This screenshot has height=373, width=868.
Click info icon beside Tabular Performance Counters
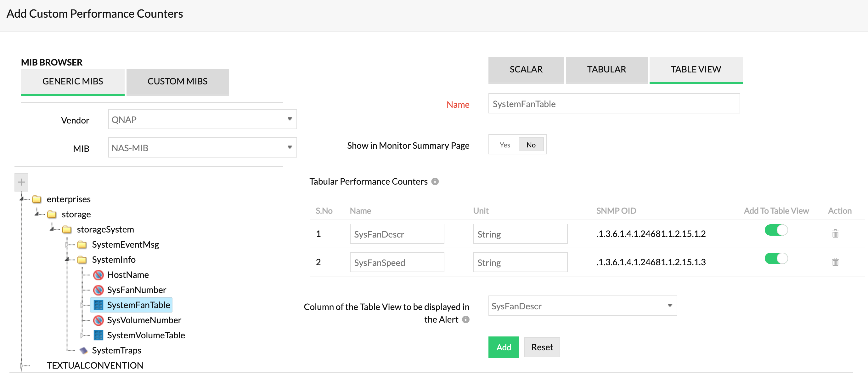tap(435, 181)
